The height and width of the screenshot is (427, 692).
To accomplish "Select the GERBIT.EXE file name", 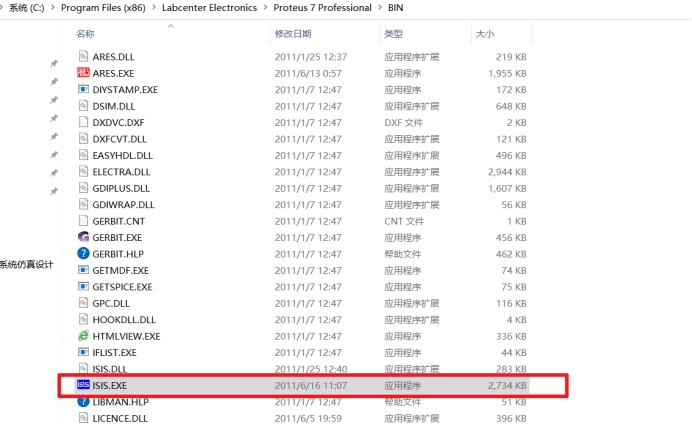I will [117, 237].
